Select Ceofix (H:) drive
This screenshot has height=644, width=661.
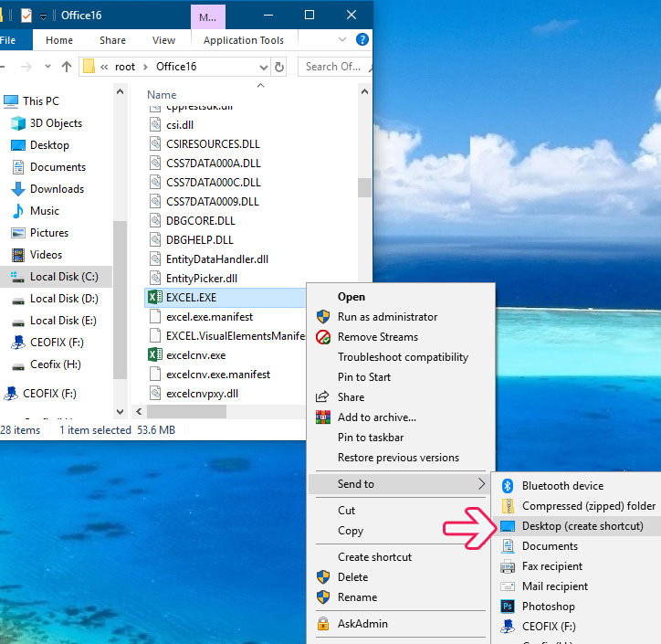pos(55,364)
